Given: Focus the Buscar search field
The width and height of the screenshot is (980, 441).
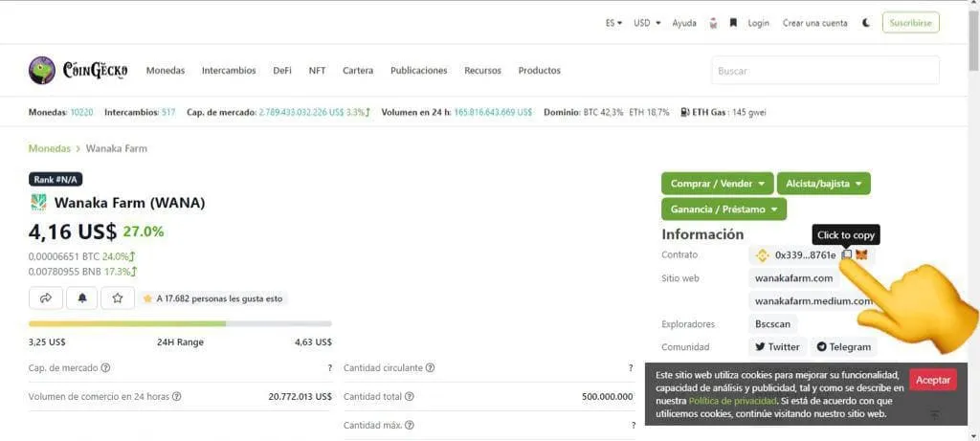Looking at the screenshot, I should (x=825, y=71).
